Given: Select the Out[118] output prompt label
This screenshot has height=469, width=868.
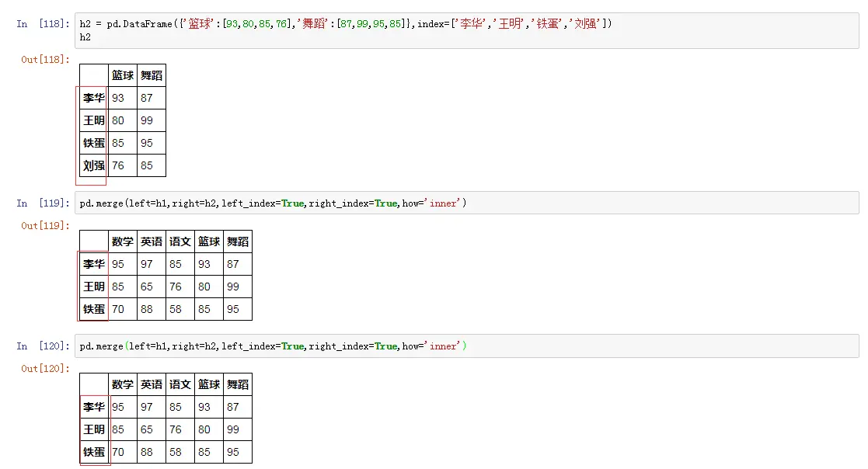Looking at the screenshot, I should tap(45, 59).
